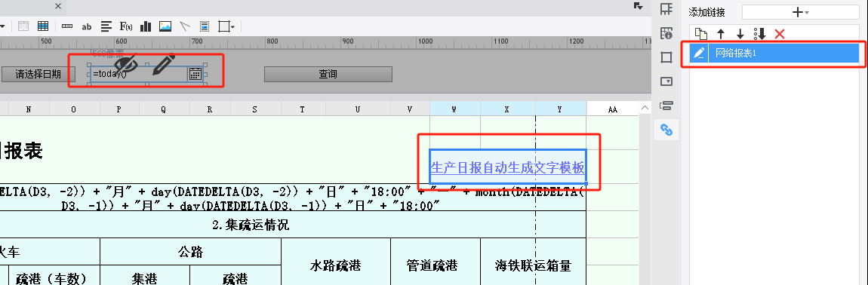Select the '网络报表1' hyperlink row
The height and width of the screenshot is (285, 868).
coord(774,53)
